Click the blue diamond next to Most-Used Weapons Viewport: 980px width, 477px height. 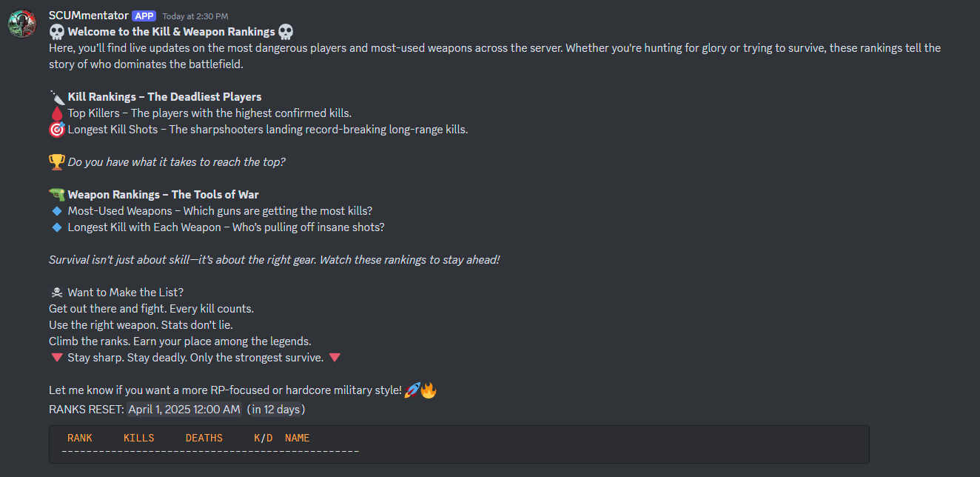tap(57, 210)
